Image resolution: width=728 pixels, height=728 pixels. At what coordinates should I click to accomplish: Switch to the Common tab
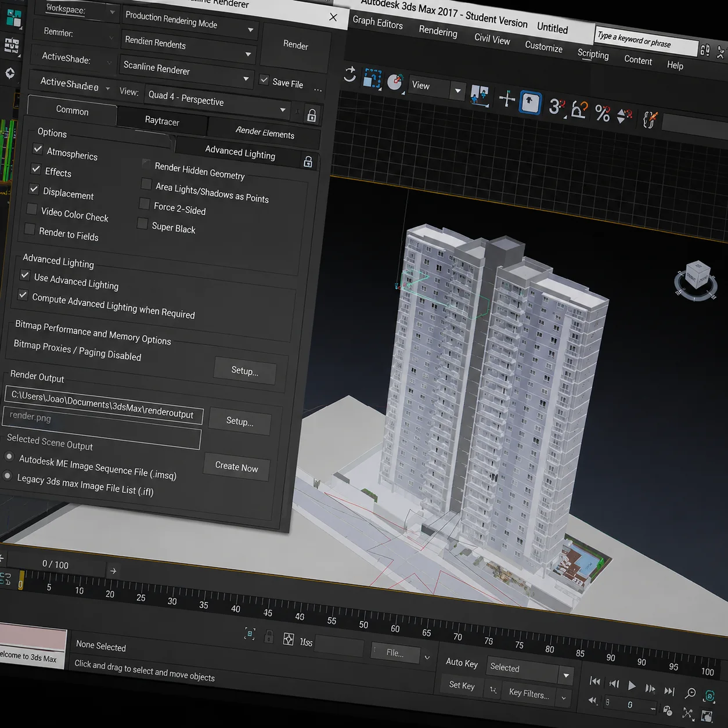72,110
